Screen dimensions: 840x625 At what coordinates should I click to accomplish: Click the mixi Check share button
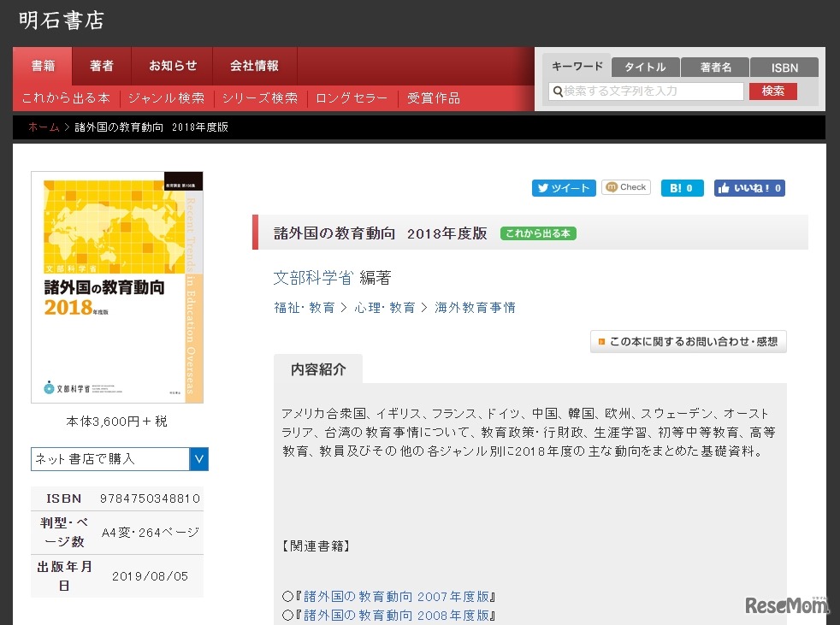626,187
